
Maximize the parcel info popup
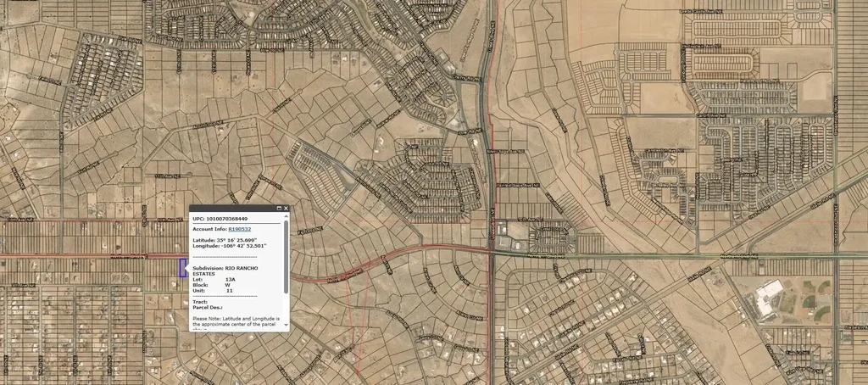279,208
